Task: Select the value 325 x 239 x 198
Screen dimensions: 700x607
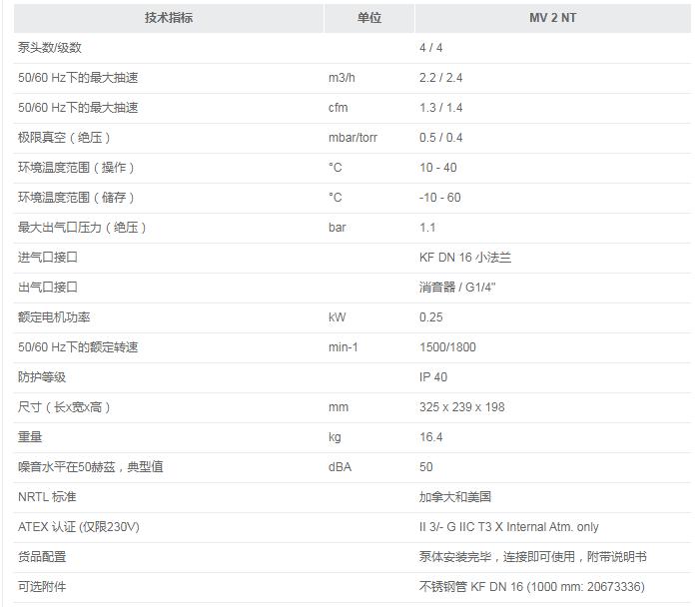Action: click(461, 406)
